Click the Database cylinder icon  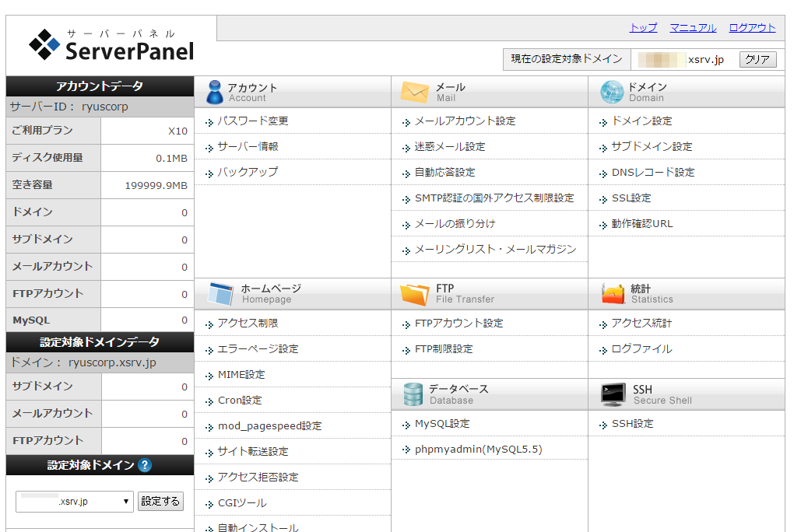(x=413, y=394)
